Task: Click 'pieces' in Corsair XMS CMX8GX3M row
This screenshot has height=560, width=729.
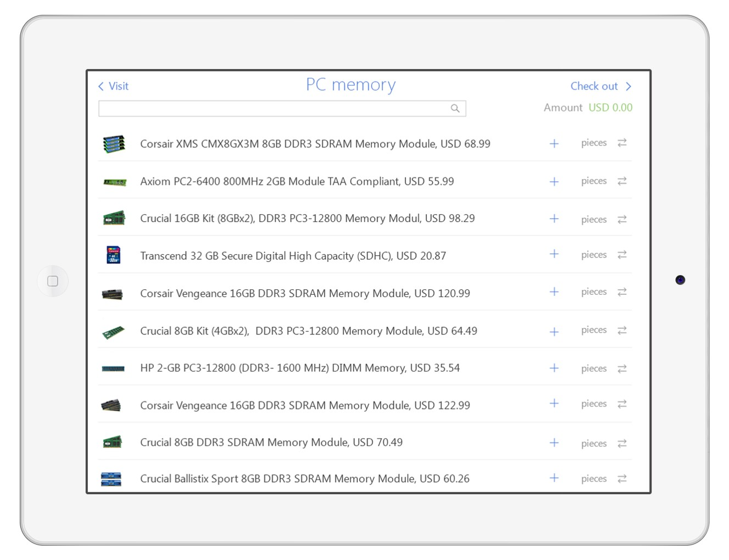Action: point(594,143)
